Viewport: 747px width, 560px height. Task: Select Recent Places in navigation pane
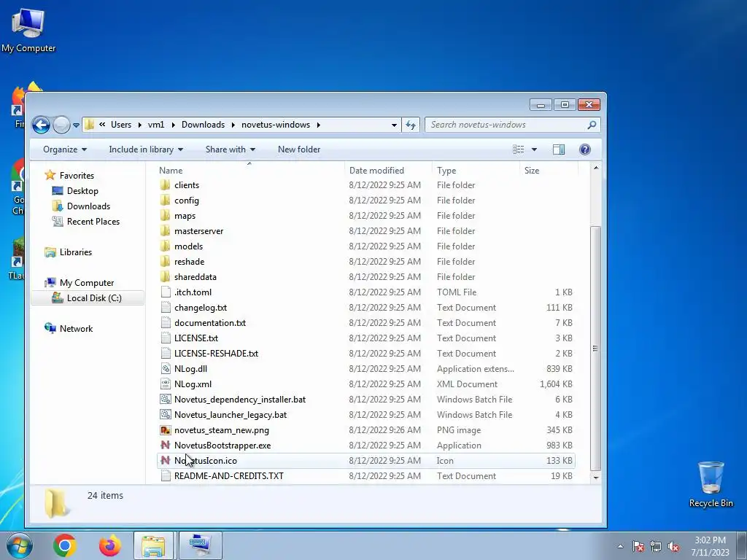tap(93, 222)
